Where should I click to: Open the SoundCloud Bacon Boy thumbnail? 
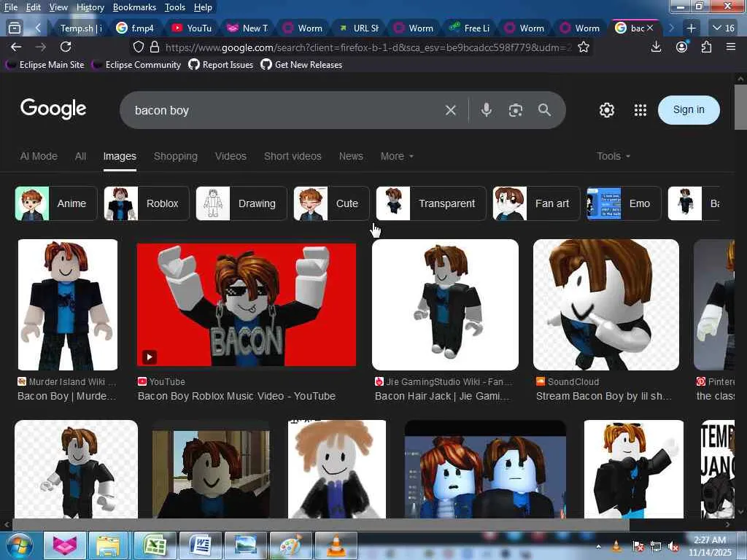click(x=606, y=305)
